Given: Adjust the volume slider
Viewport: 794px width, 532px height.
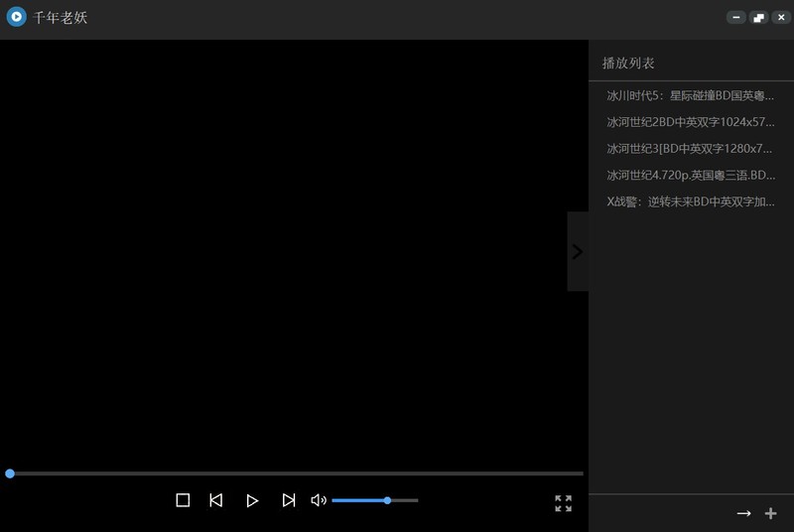Looking at the screenshot, I should pyautogui.click(x=375, y=500).
